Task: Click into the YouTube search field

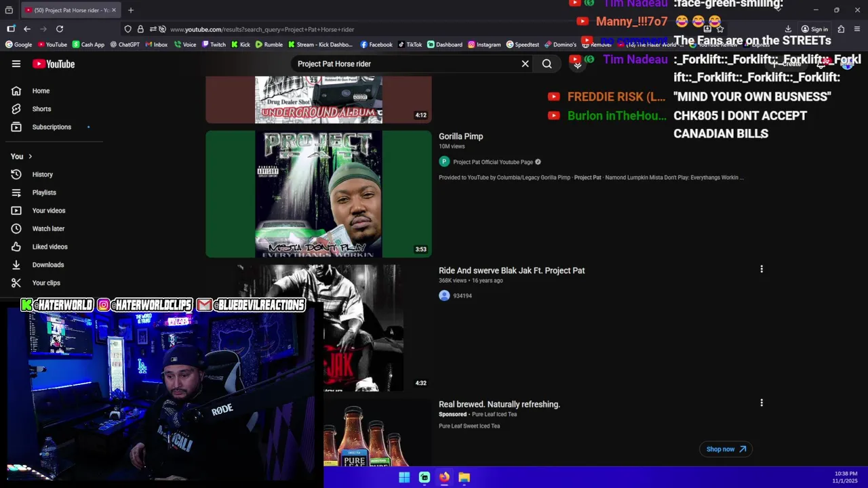Action: click(x=406, y=64)
